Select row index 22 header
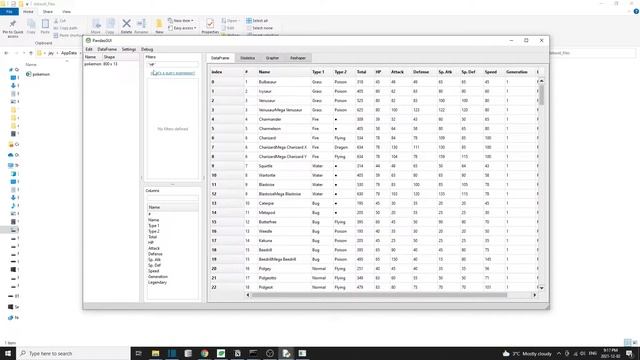Screen dimensions: 640x360 227,287
